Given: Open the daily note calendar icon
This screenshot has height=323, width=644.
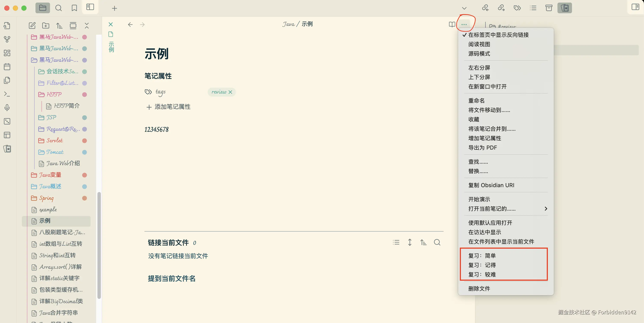Looking at the screenshot, I should click(x=7, y=66).
